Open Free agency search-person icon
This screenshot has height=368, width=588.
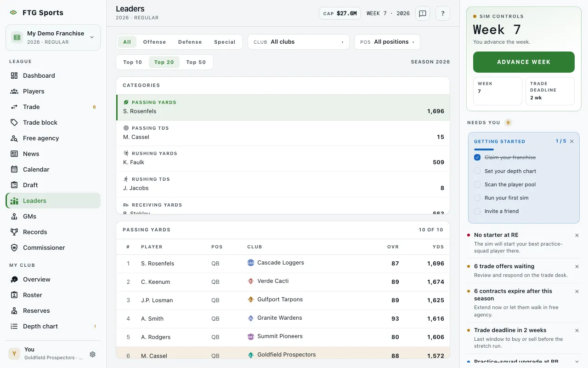point(14,138)
